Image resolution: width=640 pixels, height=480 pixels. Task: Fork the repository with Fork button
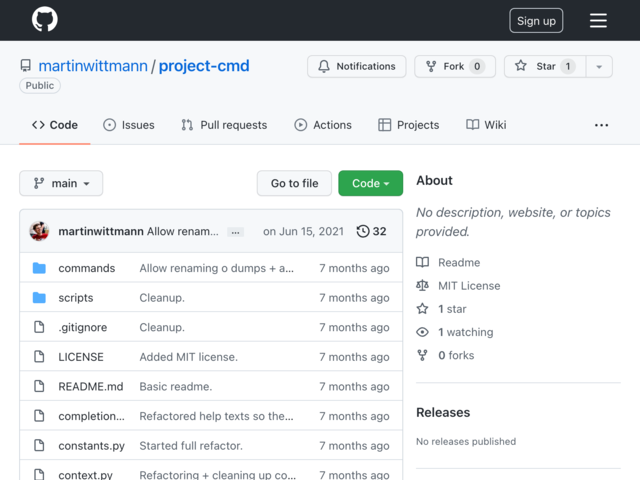click(455, 66)
